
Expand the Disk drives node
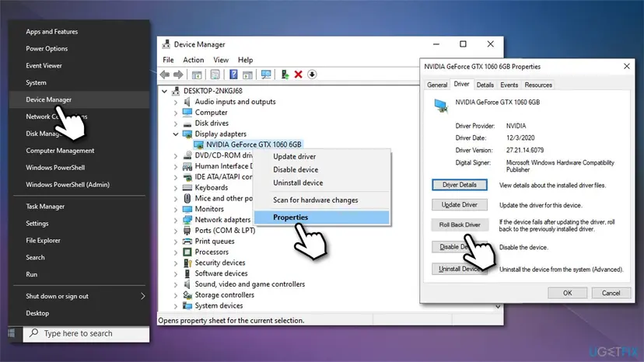[x=176, y=124]
